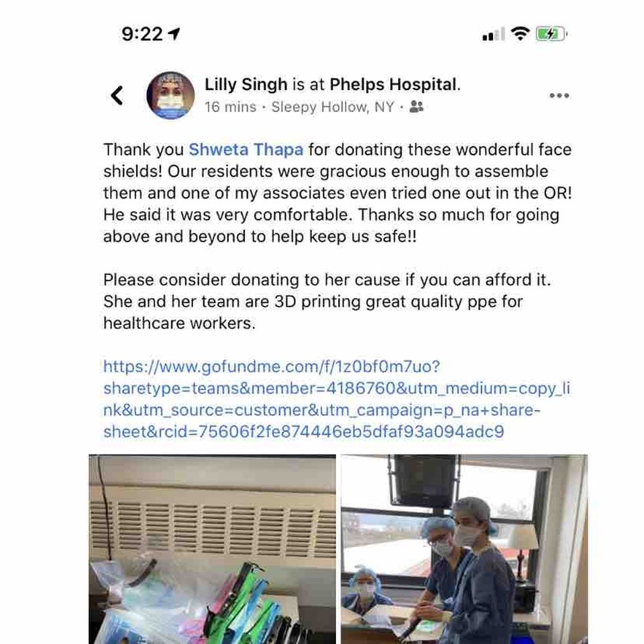Tap the cellular signal bars

click(x=493, y=34)
